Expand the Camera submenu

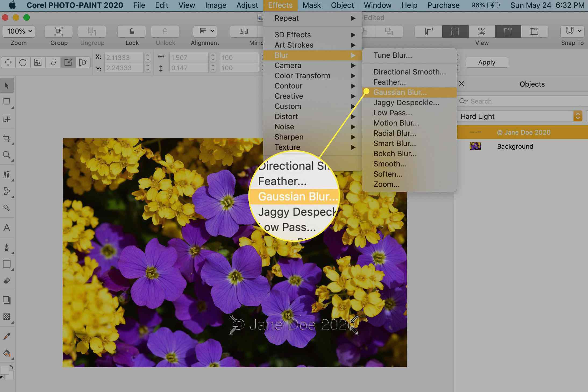[x=313, y=65]
